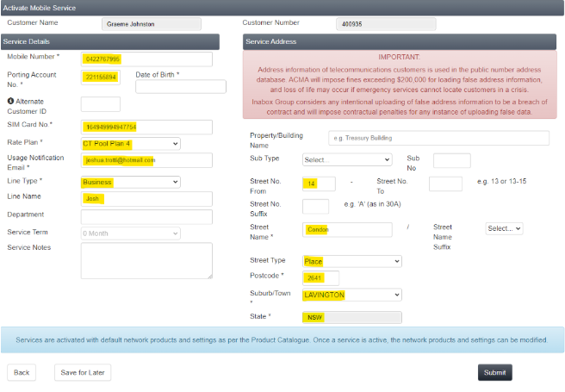Click into the Service Notes textarea
Viewport: 565px width, 392px height.
pos(146,260)
